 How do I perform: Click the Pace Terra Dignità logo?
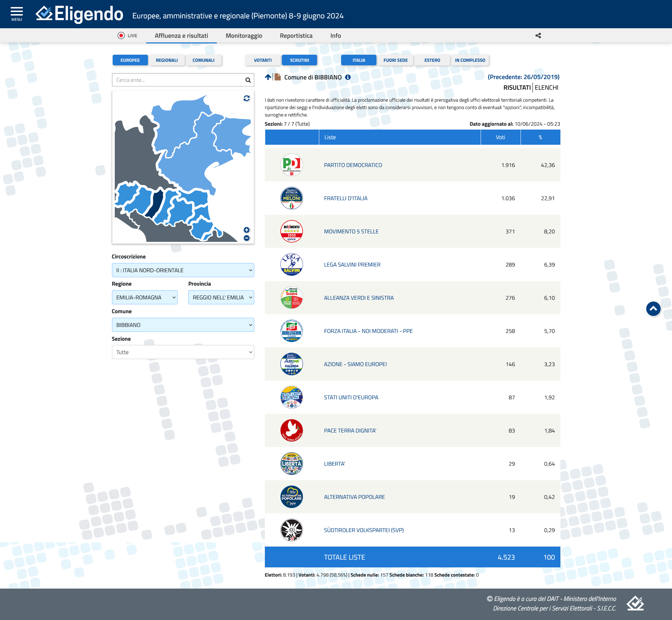pyautogui.click(x=292, y=430)
